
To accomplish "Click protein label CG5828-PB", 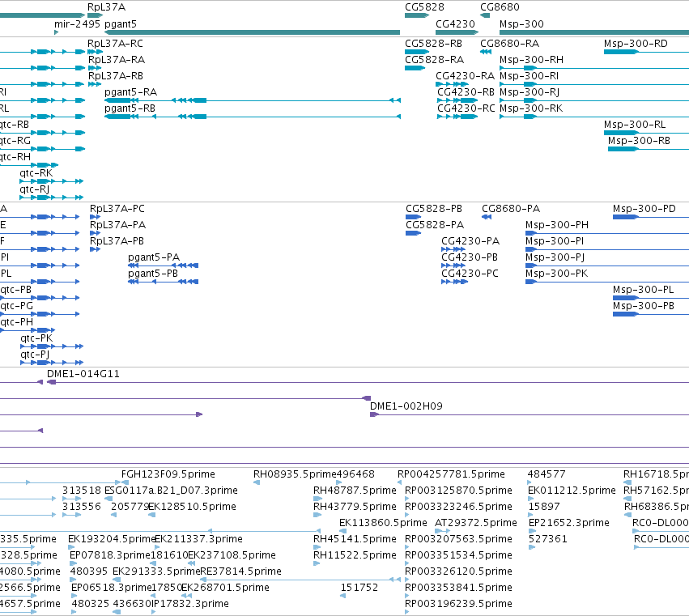I will point(434,209).
